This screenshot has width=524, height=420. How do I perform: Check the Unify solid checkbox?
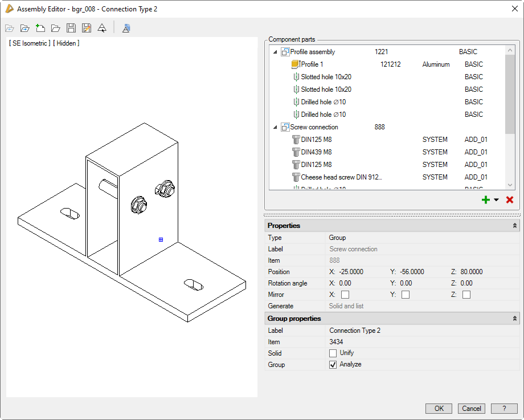click(x=333, y=353)
